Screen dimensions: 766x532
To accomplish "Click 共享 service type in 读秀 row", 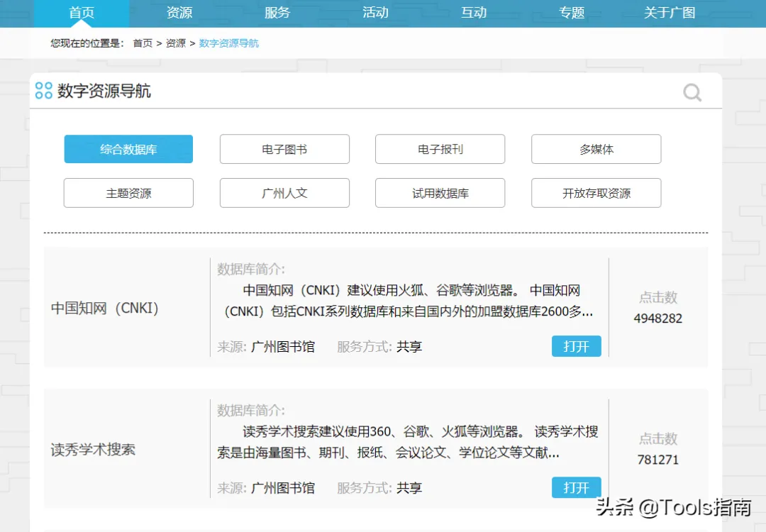I will coord(409,488).
